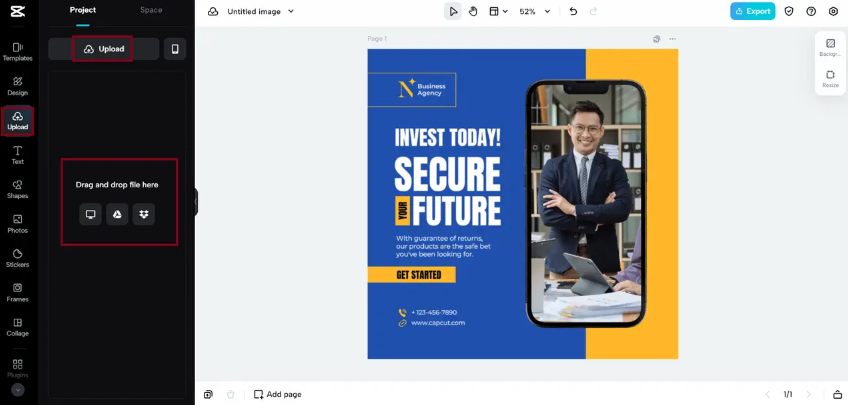Expand the sidebar more-items chevron
This screenshot has height=405, width=848.
(x=18, y=390)
